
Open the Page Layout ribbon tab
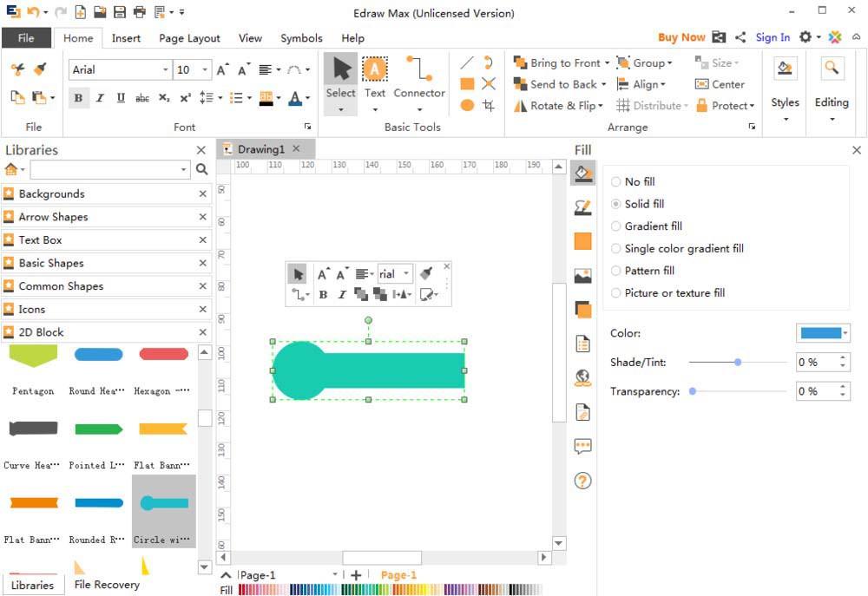[x=189, y=38]
